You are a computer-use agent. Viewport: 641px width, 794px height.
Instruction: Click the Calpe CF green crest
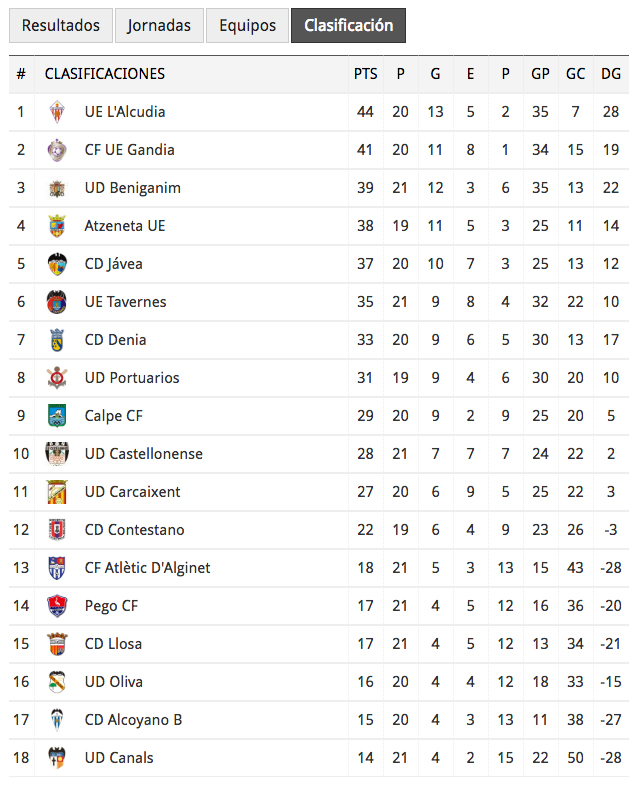(x=57, y=416)
